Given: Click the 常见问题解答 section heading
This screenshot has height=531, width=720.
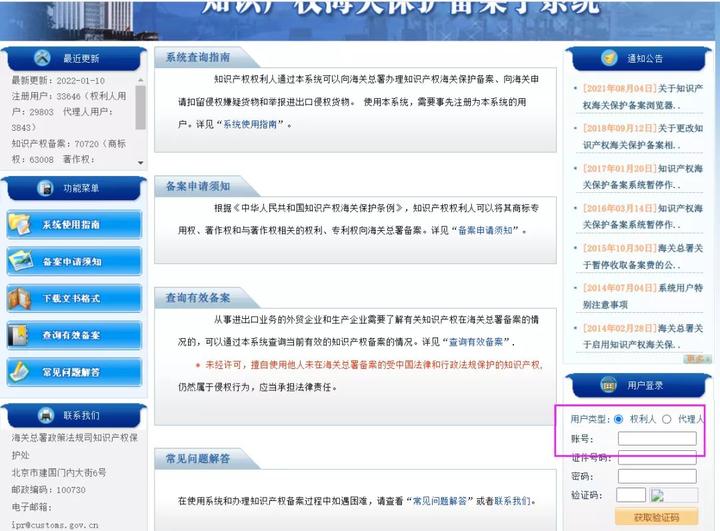Looking at the screenshot, I should click(x=198, y=458).
